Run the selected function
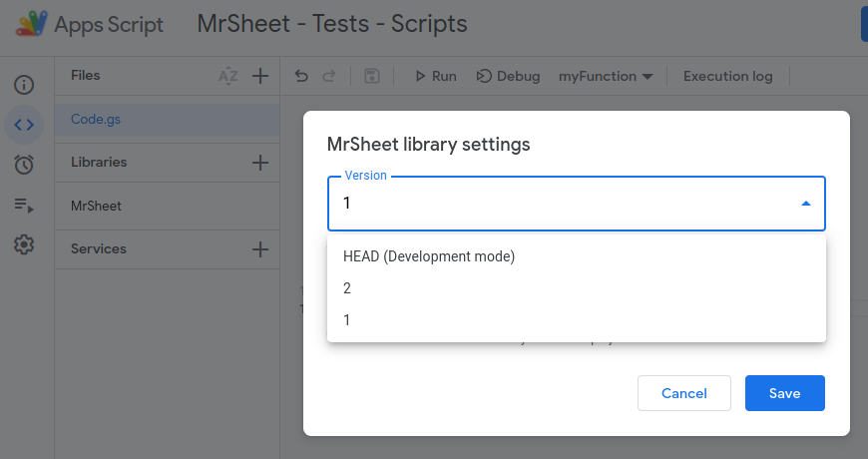 (436, 76)
